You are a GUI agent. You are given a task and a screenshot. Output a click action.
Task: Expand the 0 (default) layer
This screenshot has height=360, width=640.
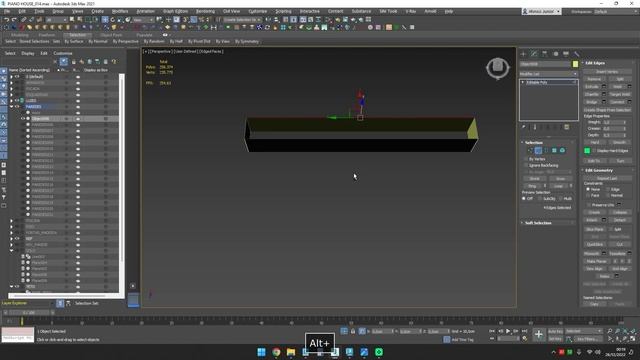tap(11, 76)
